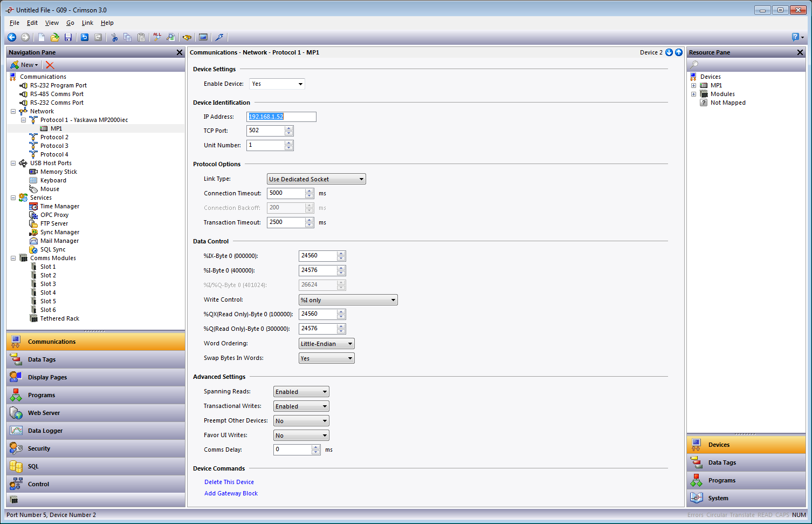Click the Open file folder icon
812x524 pixels.
tap(55, 37)
